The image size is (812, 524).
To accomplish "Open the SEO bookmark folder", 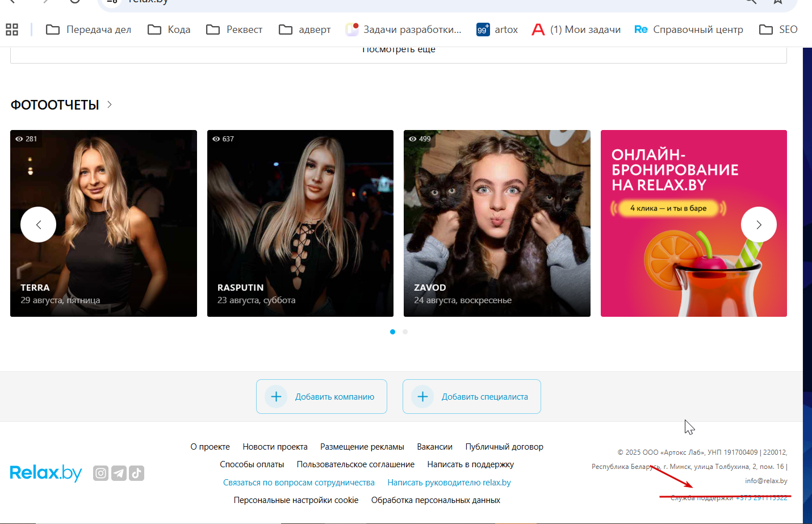I will (778, 30).
